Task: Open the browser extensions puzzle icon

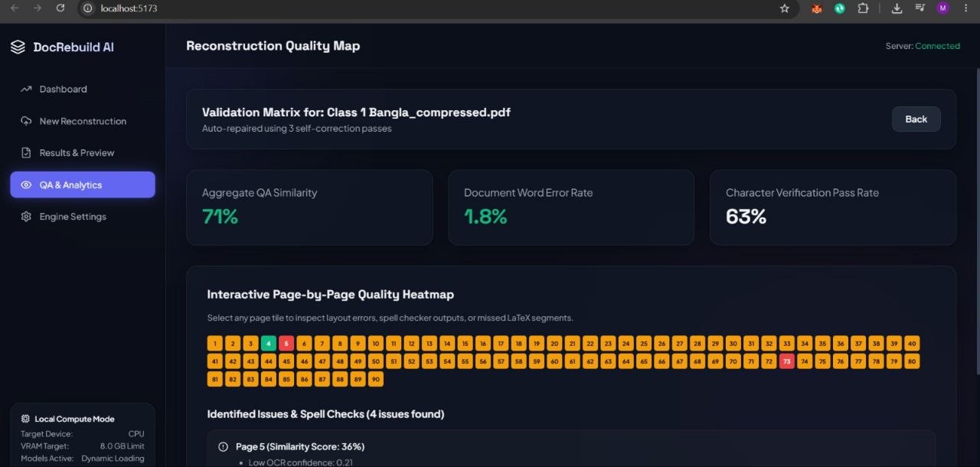Action: 863,8
